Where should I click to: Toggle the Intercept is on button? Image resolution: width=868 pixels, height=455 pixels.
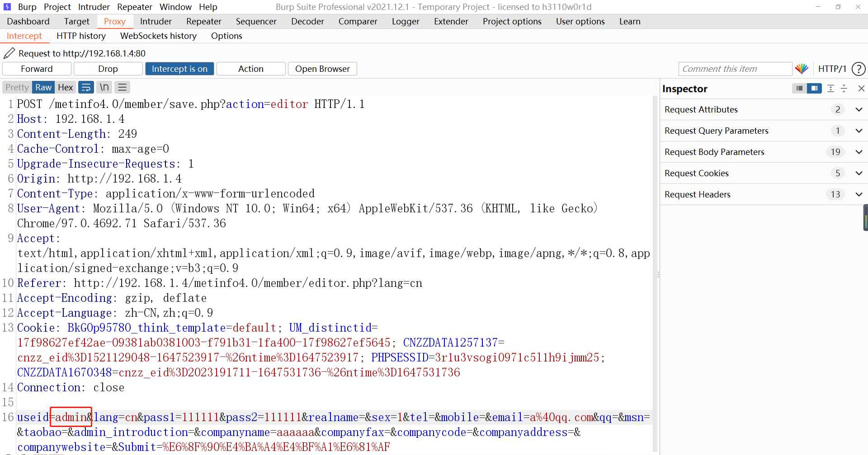[x=179, y=69]
